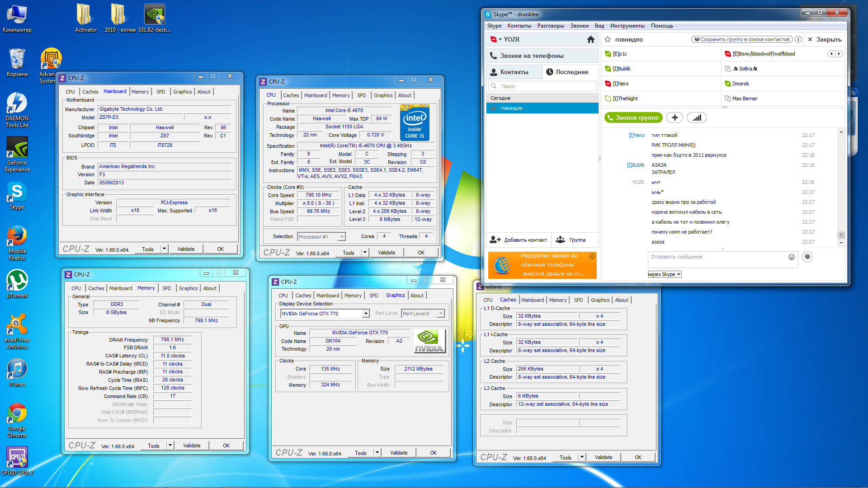Image resolution: width=868 pixels, height=488 pixels.
Task: Expand the YOZR status dropdown
Action: click(500, 40)
